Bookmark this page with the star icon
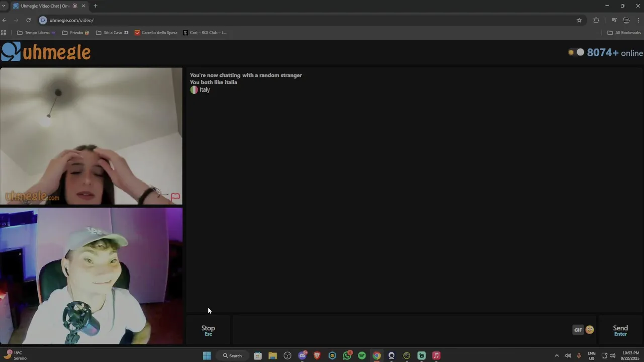The height and width of the screenshot is (362, 644). coord(579,20)
